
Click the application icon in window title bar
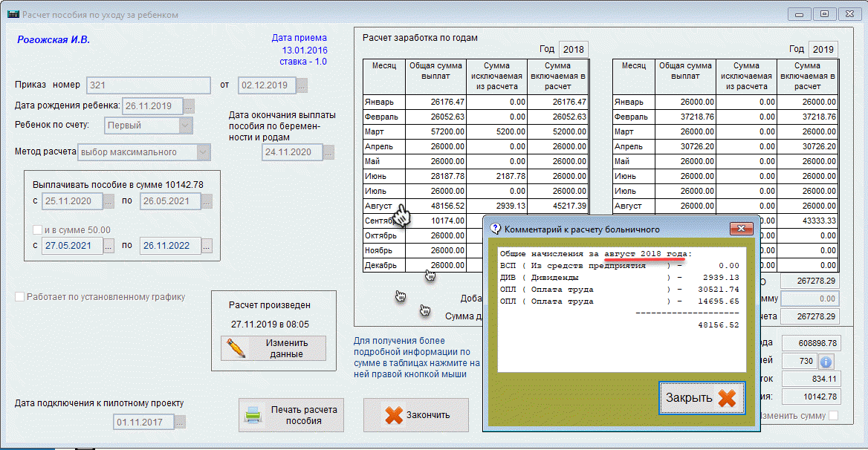(x=13, y=14)
